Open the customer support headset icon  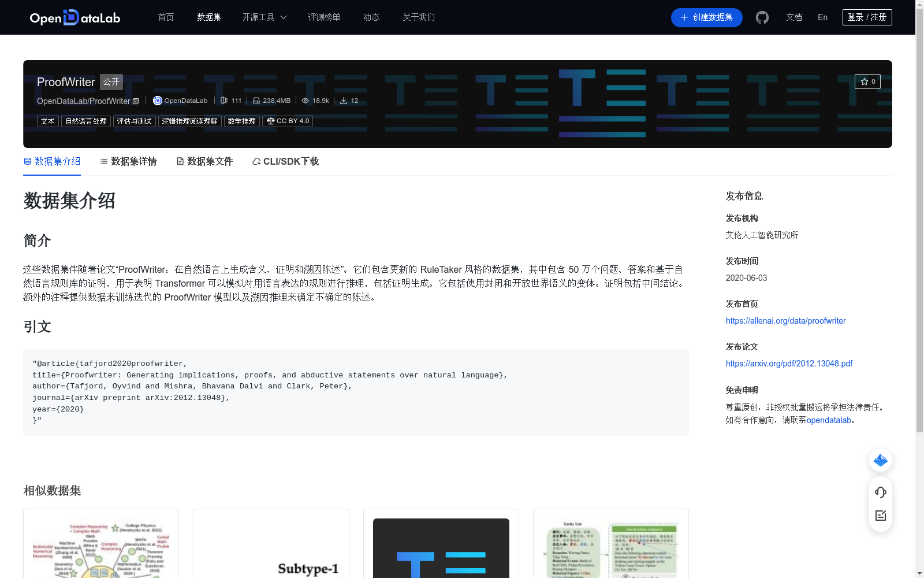click(x=881, y=492)
